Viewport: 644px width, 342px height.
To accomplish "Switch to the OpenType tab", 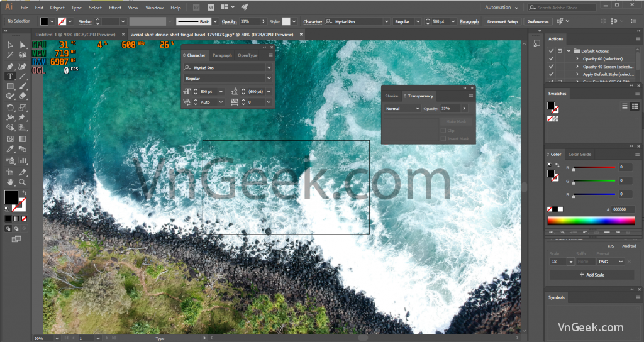I will [x=248, y=55].
